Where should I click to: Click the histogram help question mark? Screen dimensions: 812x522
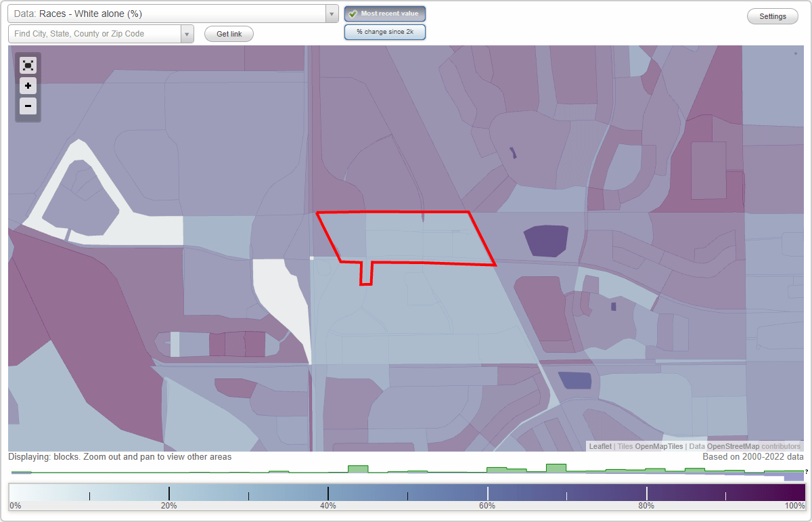click(806, 471)
